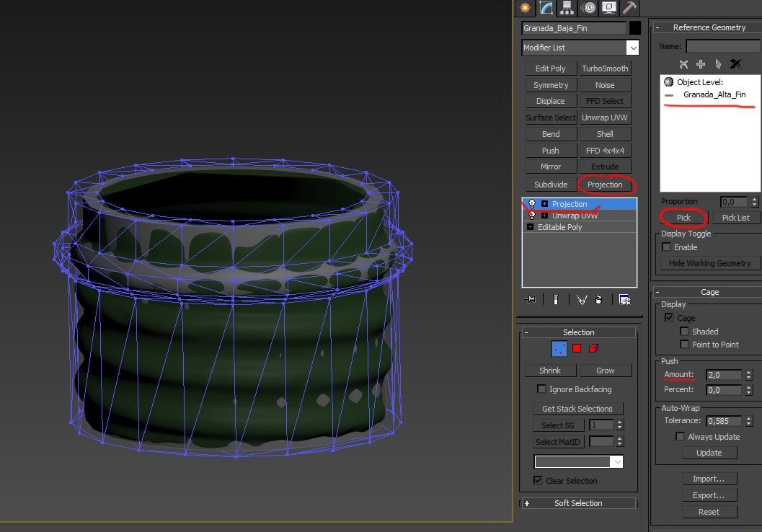This screenshot has height=532, width=762.
Task: Select the Hierarchy panel icon
Action: (x=567, y=8)
